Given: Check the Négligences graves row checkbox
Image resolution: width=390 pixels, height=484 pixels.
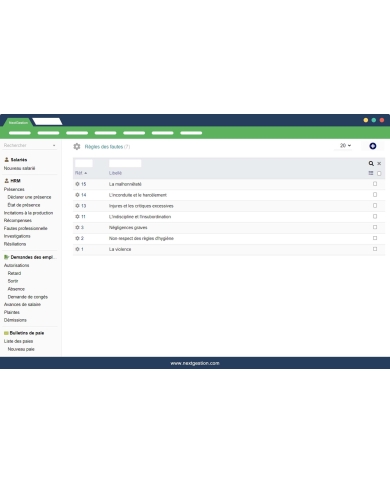Looking at the screenshot, I should (375, 227).
